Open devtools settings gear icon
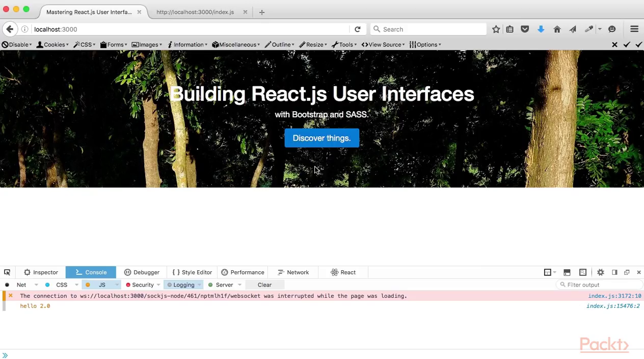 pos(600,272)
